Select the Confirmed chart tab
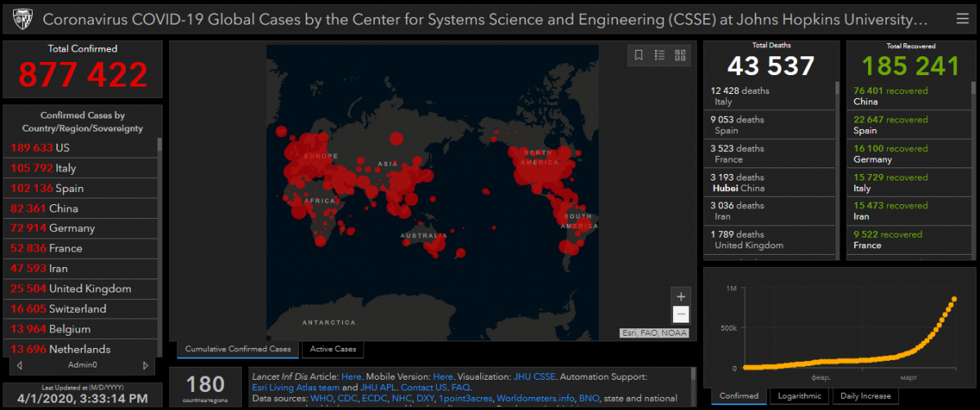980x410 pixels. [x=738, y=396]
